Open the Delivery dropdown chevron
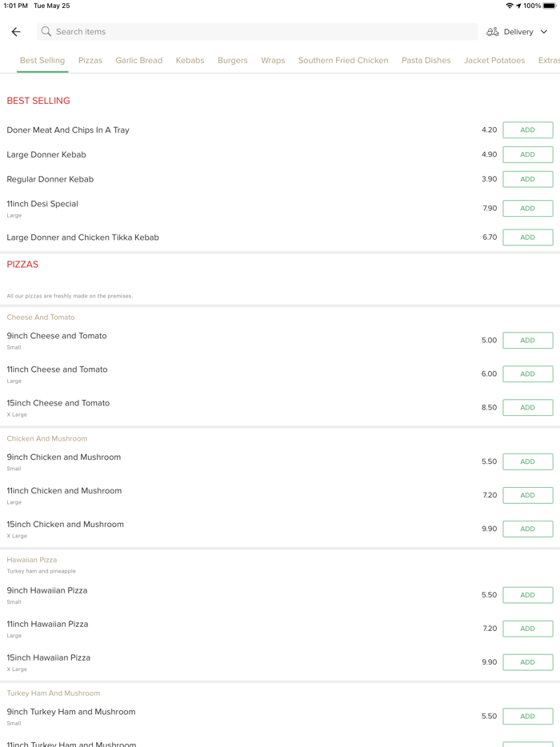The image size is (560, 747). [544, 32]
